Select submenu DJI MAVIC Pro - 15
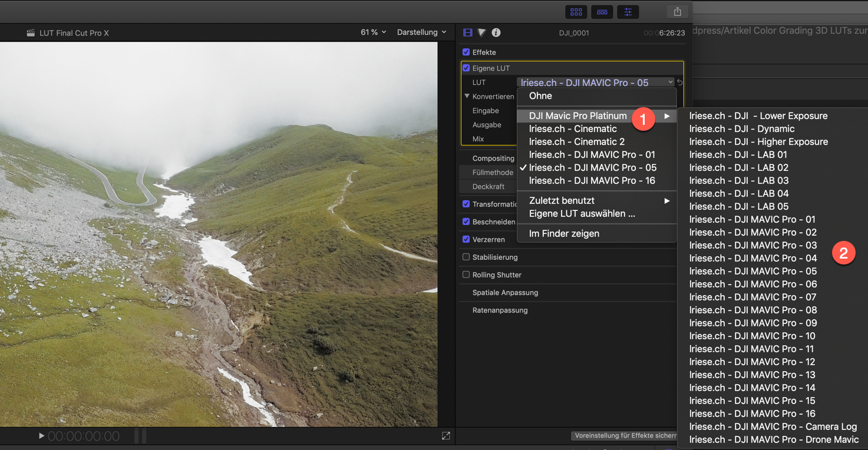The height and width of the screenshot is (450, 868). point(773,401)
